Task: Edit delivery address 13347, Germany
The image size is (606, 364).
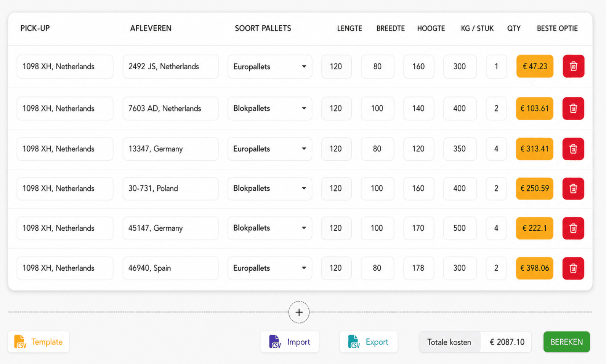Action: (171, 149)
